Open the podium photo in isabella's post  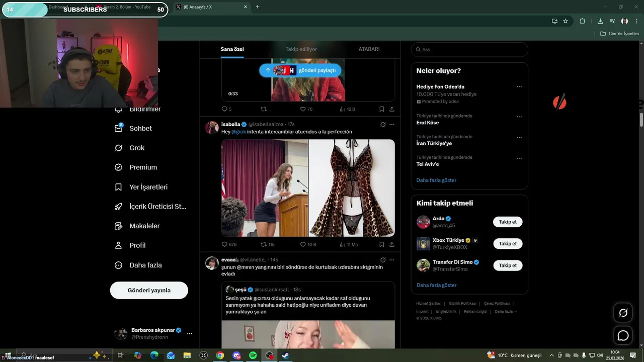point(265,188)
